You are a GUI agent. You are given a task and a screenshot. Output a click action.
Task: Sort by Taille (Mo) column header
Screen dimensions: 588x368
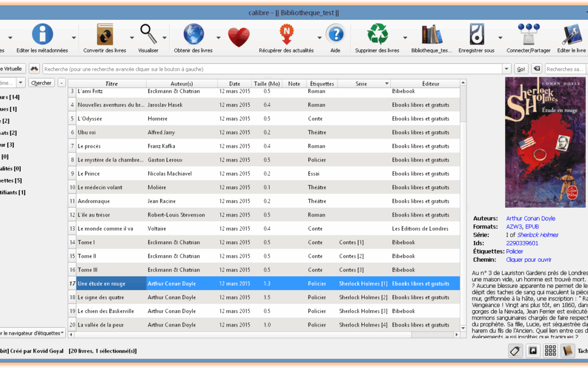coord(267,83)
